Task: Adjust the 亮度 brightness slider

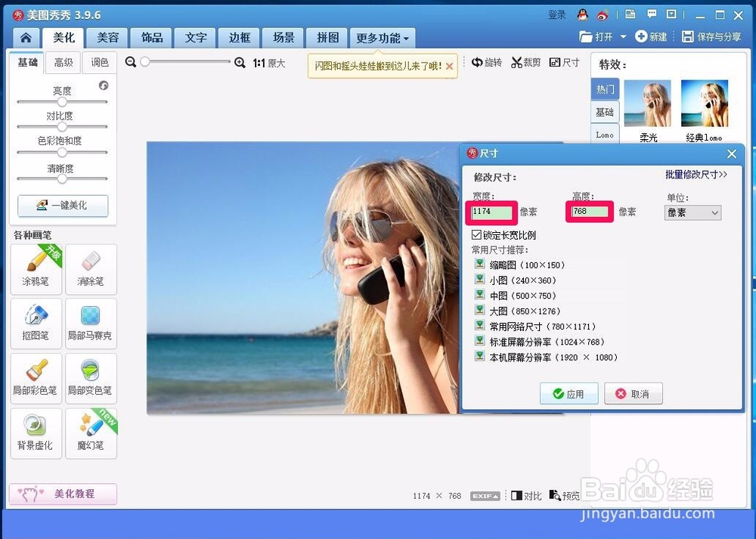Action: click(x=62, y=101)
